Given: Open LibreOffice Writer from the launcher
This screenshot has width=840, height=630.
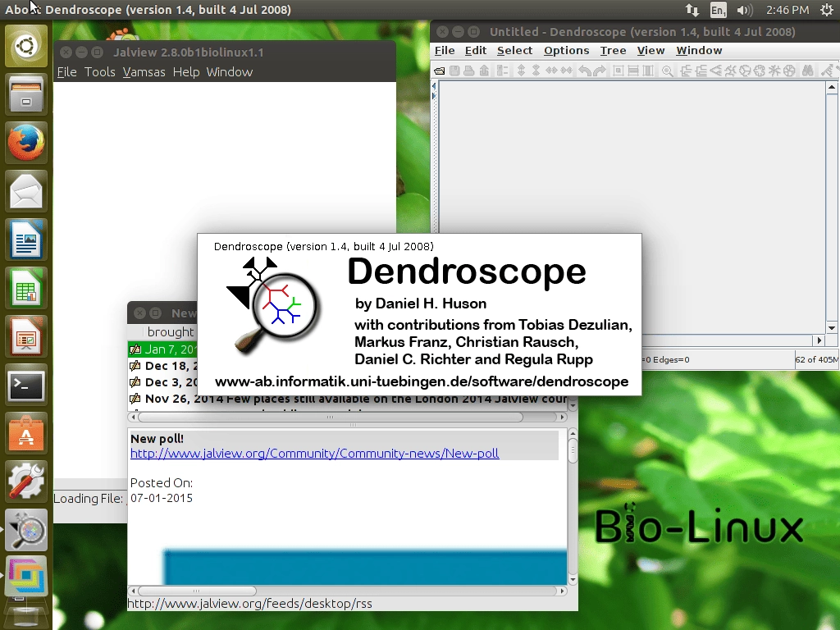Looking at the screenshot, I should pos(26,240).
